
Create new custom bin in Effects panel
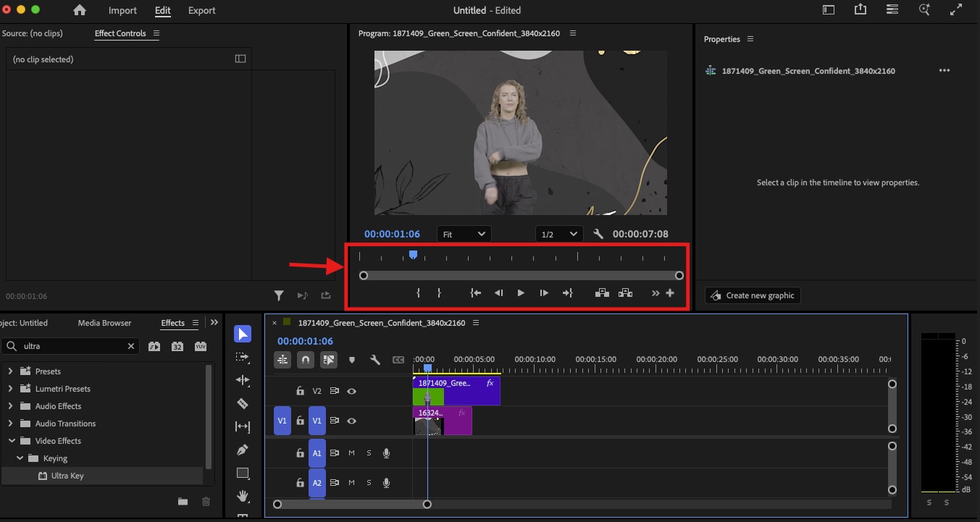point(183,502)
